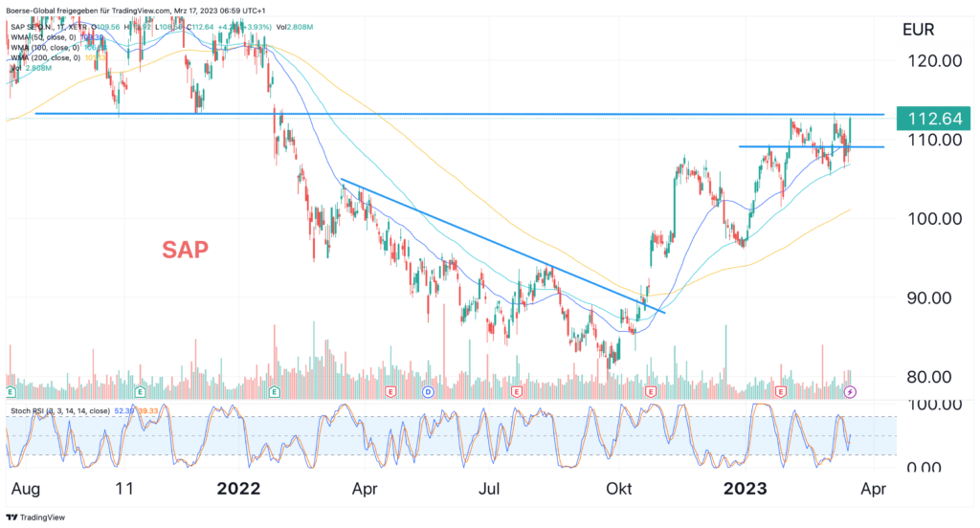Click the bold 2023 time axis label
This screenshot has height=528, width=980.
click(x=745, y=489)
